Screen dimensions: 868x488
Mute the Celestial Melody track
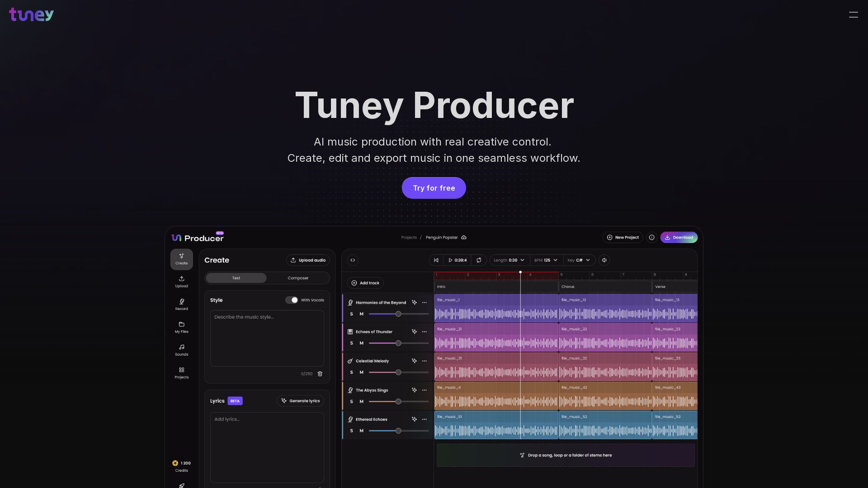point(361,372)
